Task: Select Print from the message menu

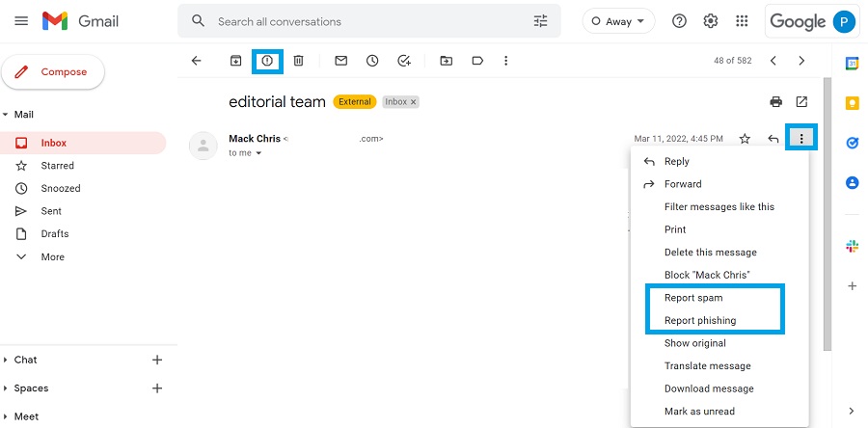Action: coord(719,229)
